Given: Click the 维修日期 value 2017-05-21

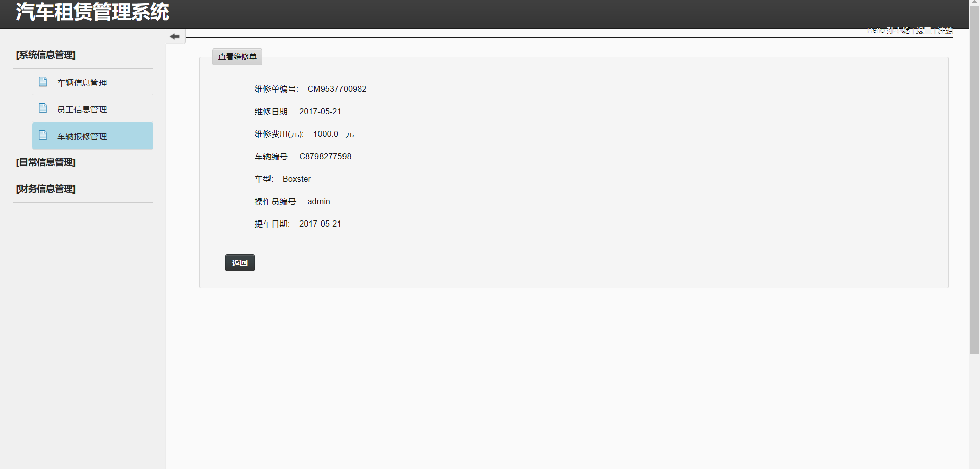Looking at the screenshot, I should coord(320,111).
